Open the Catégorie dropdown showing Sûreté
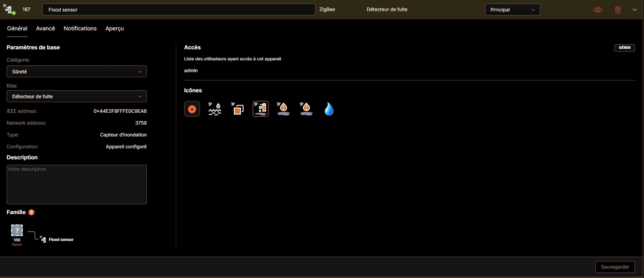 pos(77,71)
